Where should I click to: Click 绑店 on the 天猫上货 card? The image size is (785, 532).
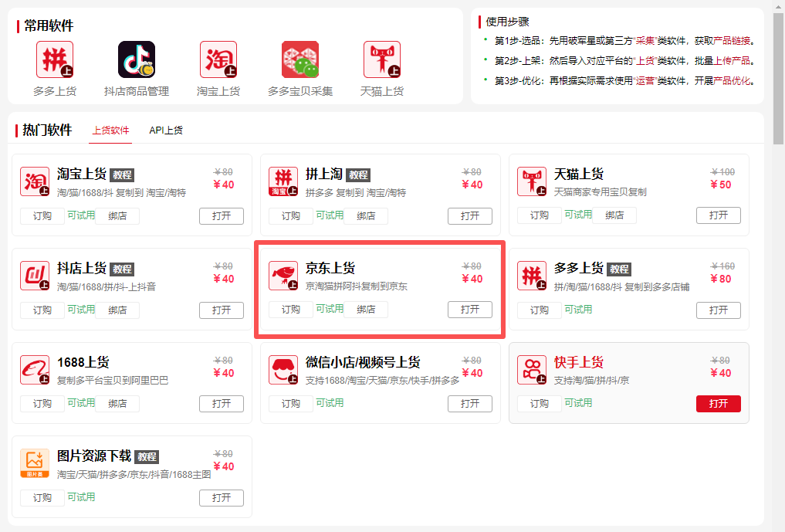(x=614, y=215)
